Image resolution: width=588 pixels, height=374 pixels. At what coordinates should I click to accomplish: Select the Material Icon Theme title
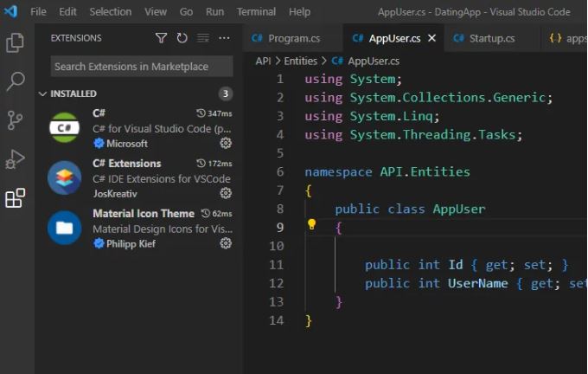click(x=144, y=214)
